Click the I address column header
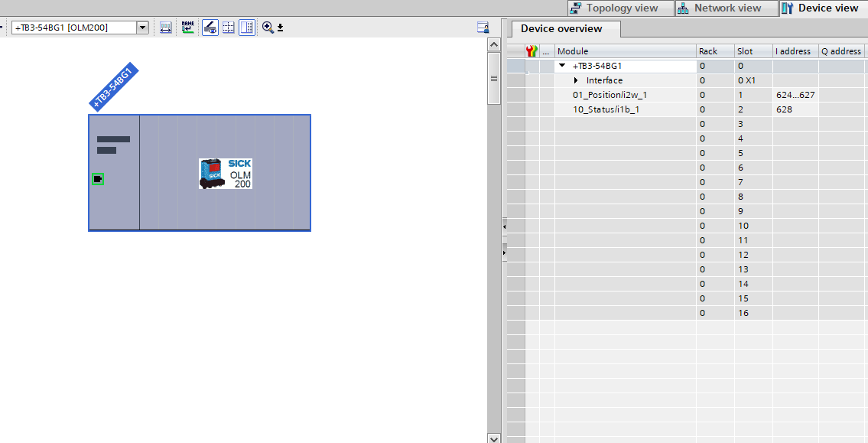The width and height of the screenshot is (868, 443). [795, 51]
